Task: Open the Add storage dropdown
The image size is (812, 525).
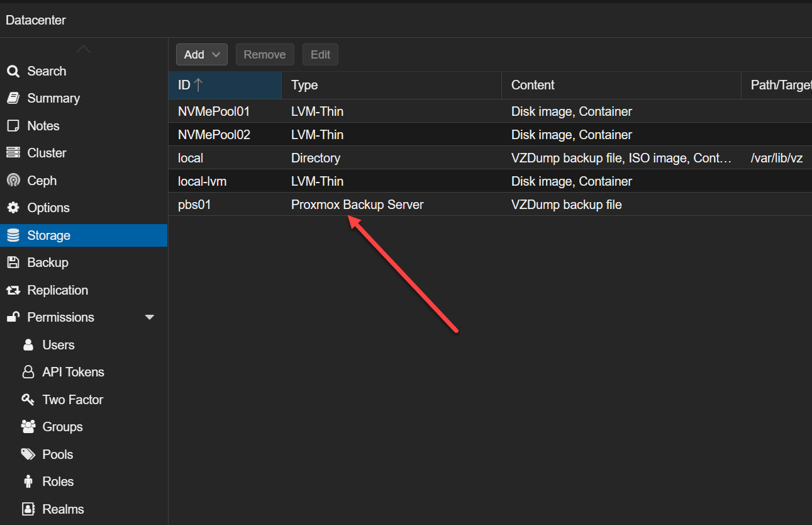Action: click(x=201, y=55)
